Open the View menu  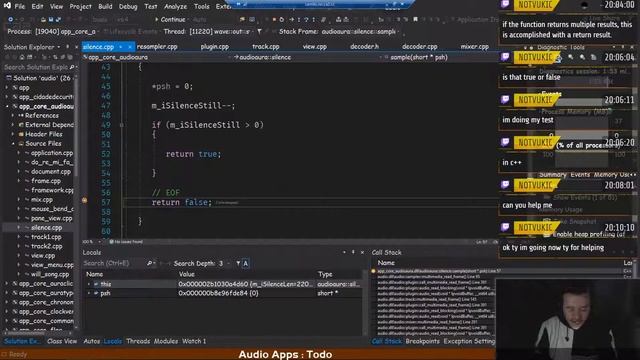56,7
